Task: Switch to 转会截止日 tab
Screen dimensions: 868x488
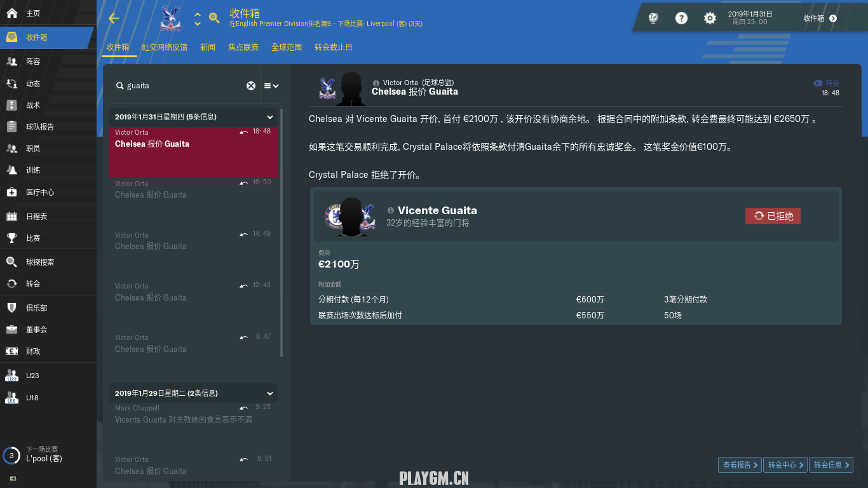Action: 334,47
